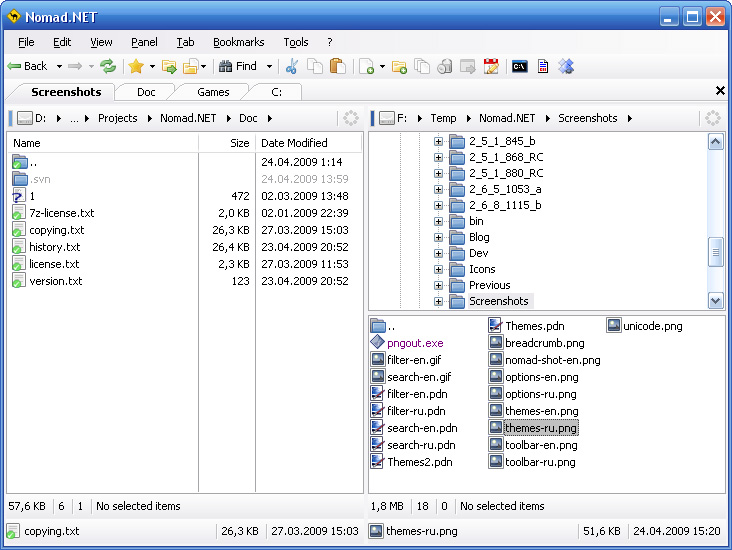Image resolution: width=732 pixels, height=550 pixels.
Task: Select history.txt in left panel
Action: 54,247
